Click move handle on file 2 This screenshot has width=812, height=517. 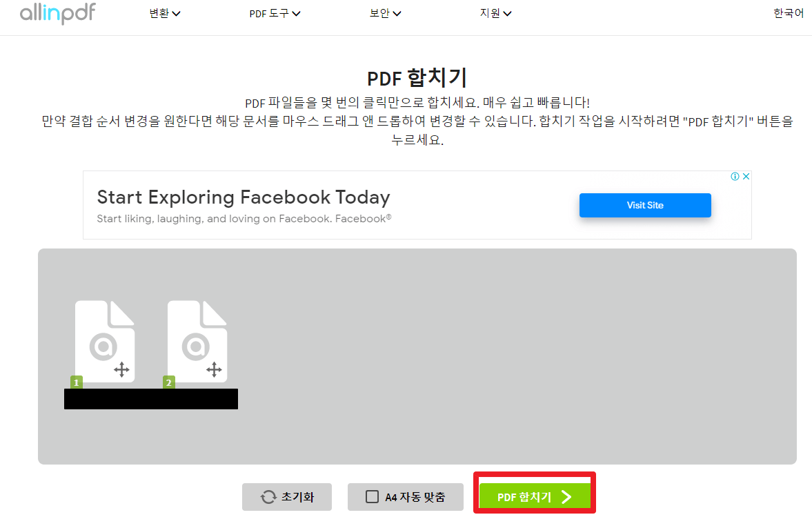click(214, 369)
